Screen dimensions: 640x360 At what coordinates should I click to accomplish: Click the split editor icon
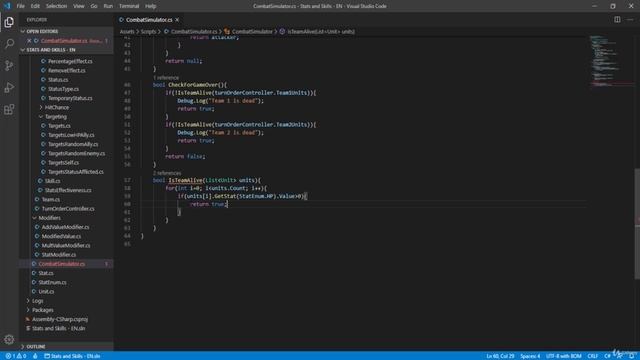pyautogui.click(x=617, y=20)
